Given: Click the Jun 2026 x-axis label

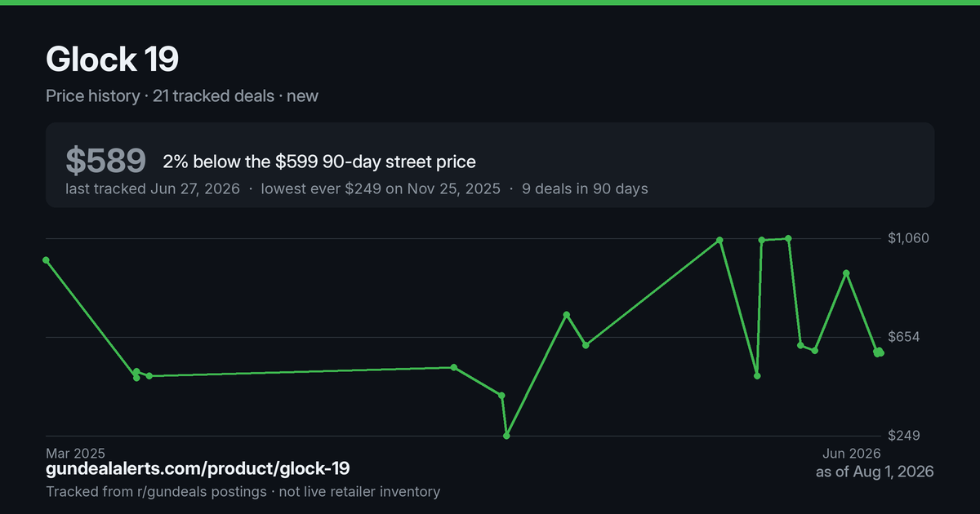Looking at the screenshot, I should click(x=852, y=453).
